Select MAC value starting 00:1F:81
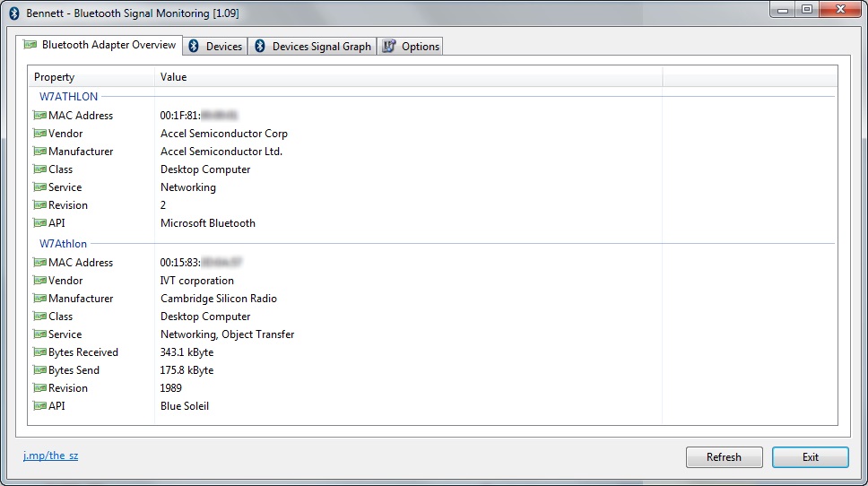Viewport: 868px width, 486px height. coord(199,116)
